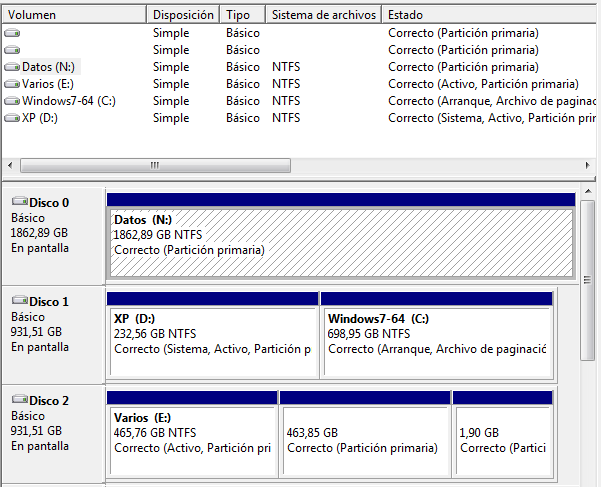The height and width of the screenshot is (487, 601).
Task: Click the Disco 0 disk icon
Action: point(19,203)
